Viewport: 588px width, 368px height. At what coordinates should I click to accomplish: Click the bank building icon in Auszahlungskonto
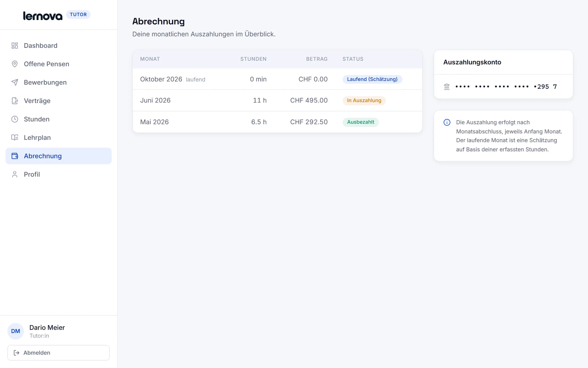pos(447,87)
